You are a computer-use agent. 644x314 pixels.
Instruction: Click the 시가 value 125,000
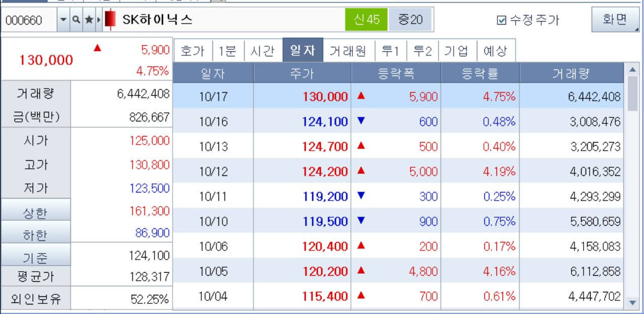[150, 141]
